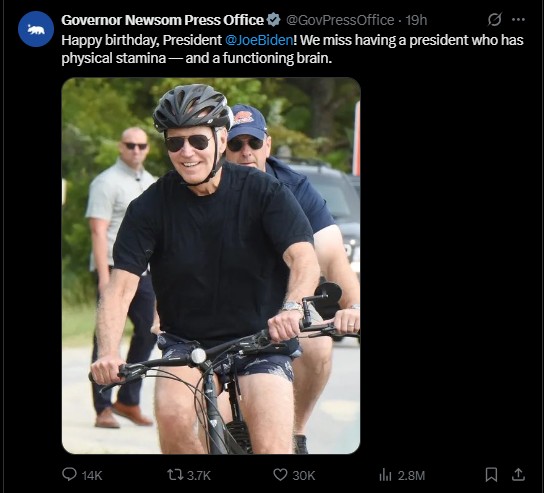
Task: Click the @GovPressOffice handle
Action: click(x=340, y=20)
